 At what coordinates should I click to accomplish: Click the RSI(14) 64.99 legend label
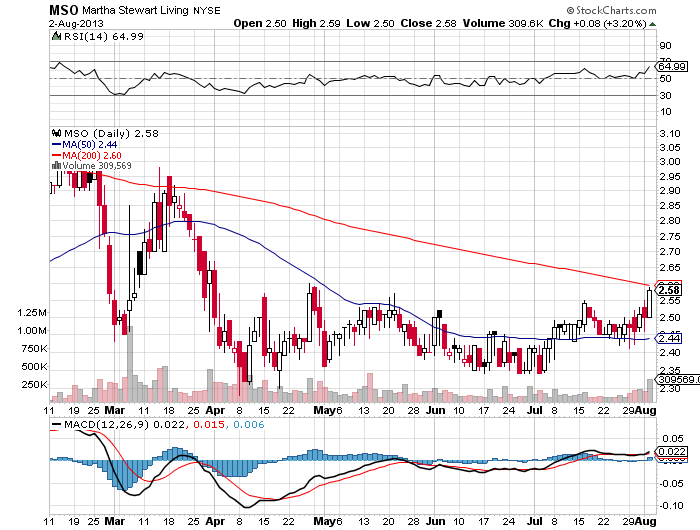104,37
